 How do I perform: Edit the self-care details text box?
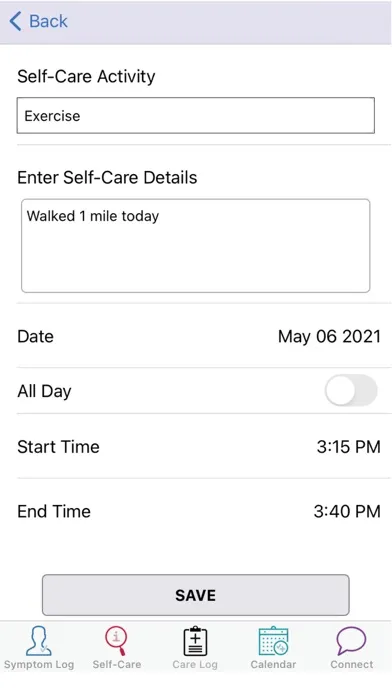[196, 245]
